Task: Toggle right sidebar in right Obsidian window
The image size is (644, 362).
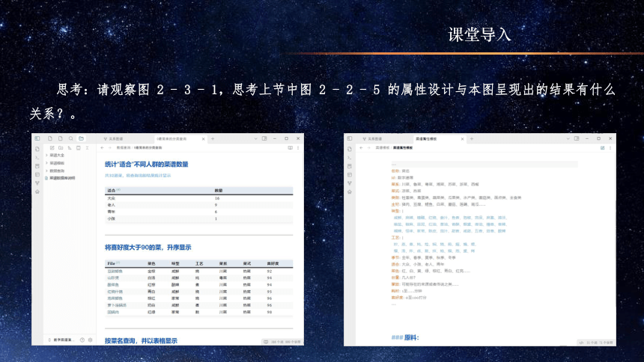Action: (x=577, y=138)
